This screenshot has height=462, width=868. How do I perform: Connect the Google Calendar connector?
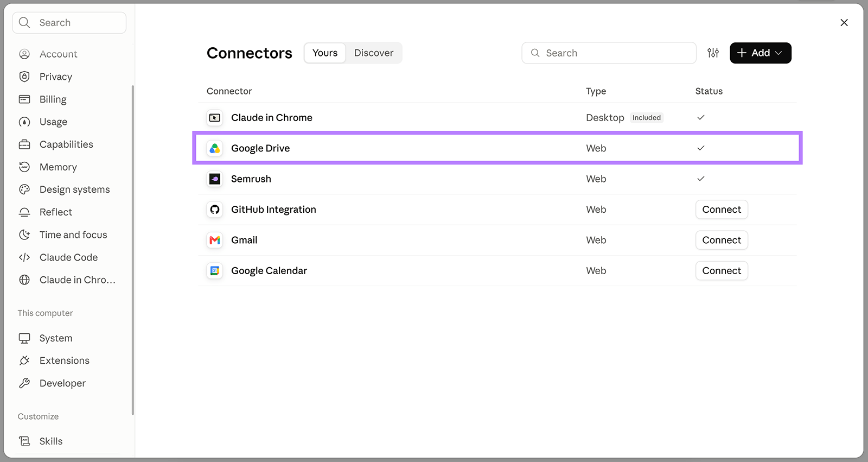point(722,270)
